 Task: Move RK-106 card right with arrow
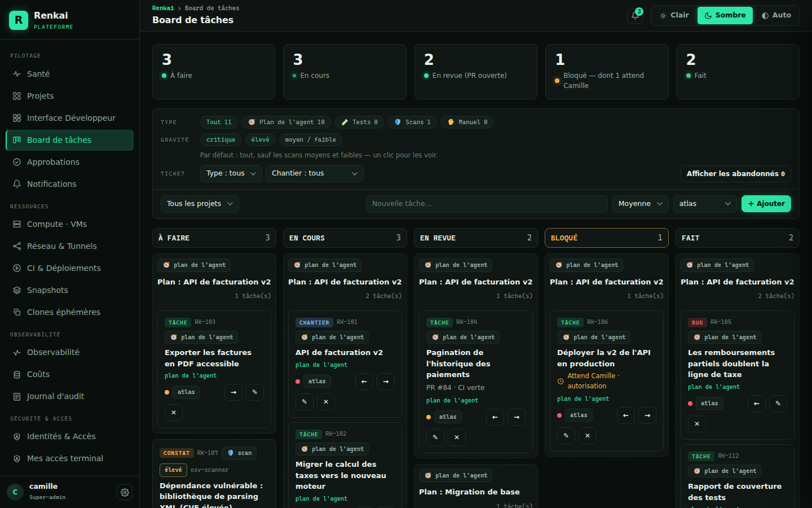tap(647, 415)
